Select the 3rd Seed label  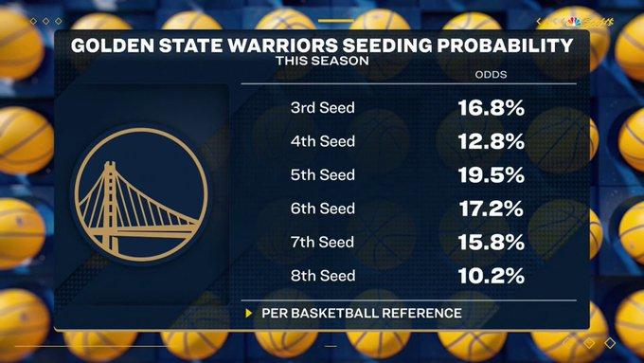322,108
